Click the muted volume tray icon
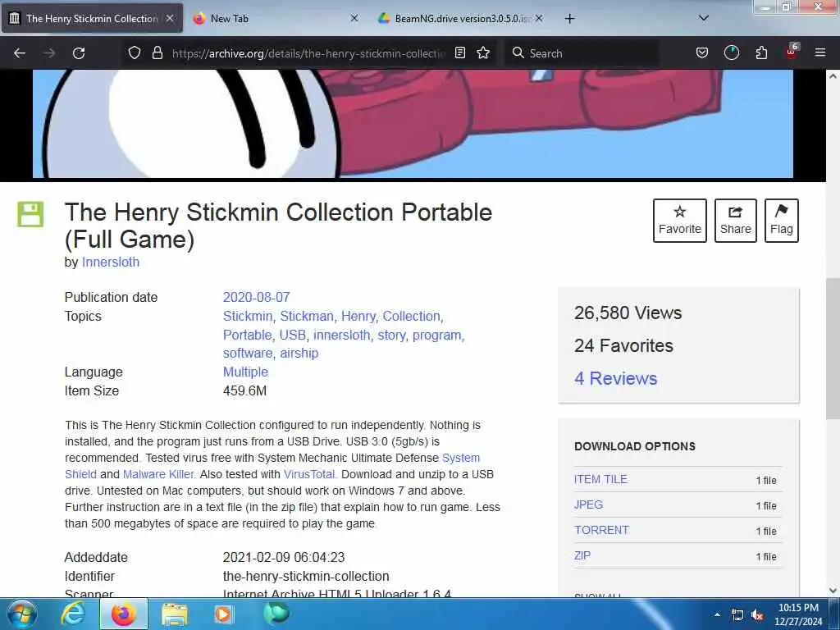The width and height of the screenshot is (840, 630). 757,615
